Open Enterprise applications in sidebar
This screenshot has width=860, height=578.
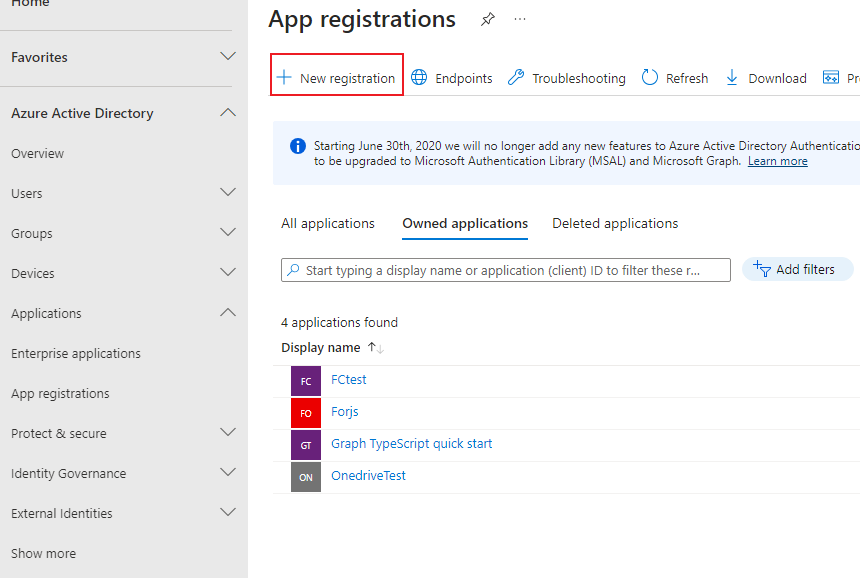pos(76,354)
